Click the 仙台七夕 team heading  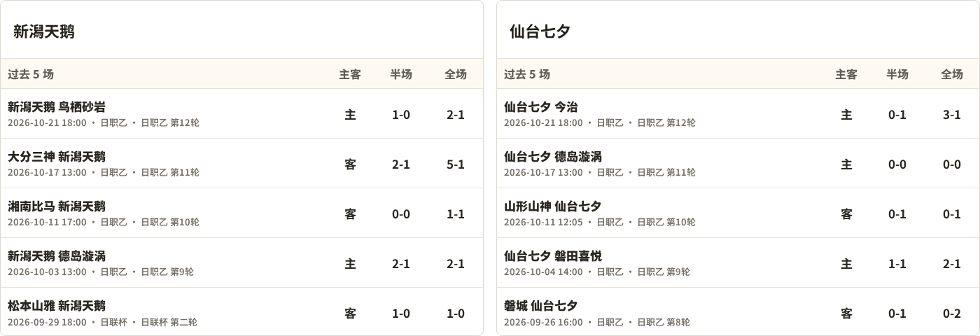540,31
